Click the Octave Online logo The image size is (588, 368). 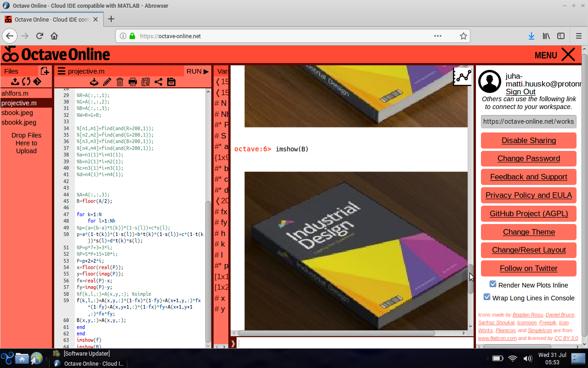56,55
